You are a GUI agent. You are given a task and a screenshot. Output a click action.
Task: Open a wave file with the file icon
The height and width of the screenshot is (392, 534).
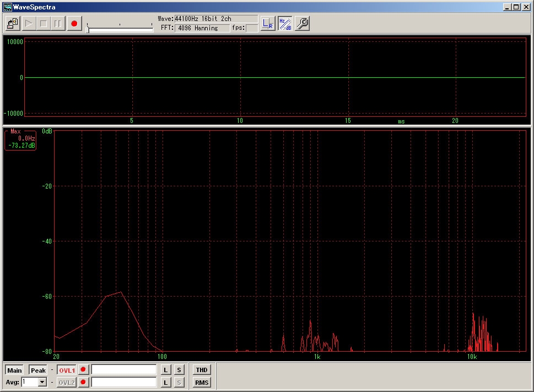click(13, 24)
